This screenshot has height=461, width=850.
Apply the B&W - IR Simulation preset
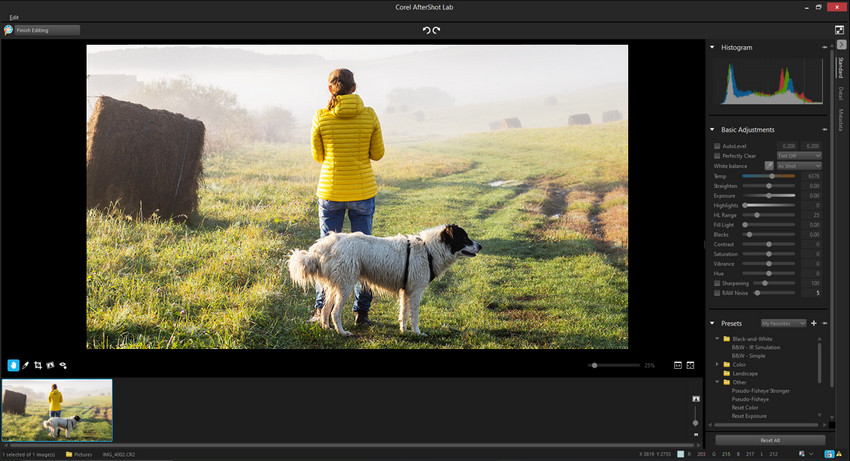coord(756,347)
